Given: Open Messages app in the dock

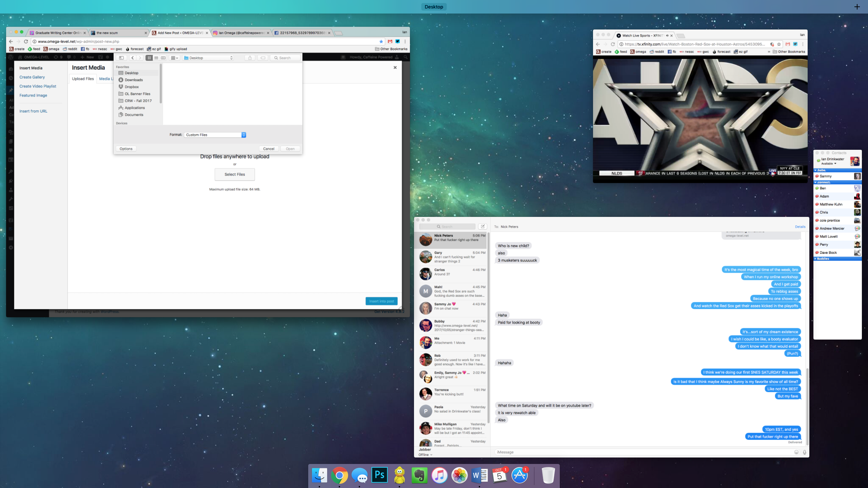Looking at the screenshot, I should 359,475.
